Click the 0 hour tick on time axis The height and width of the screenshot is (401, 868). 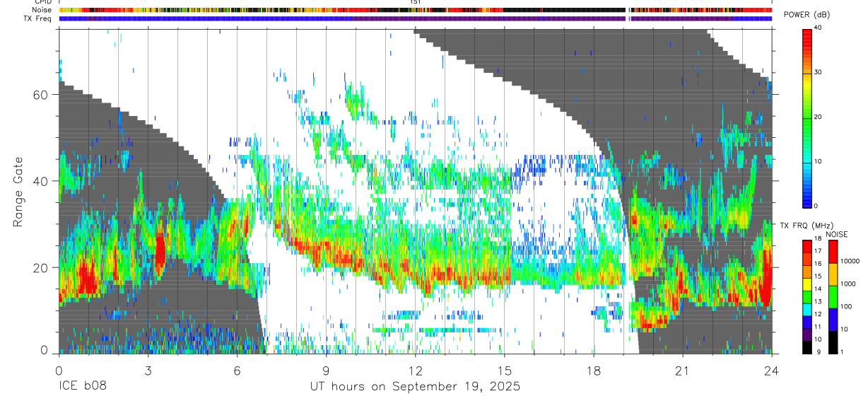click(59, 370)
